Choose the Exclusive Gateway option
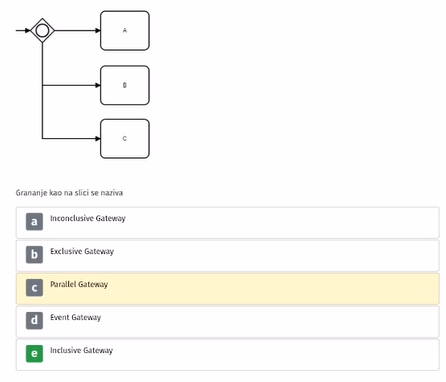The image size is (446, 382). click(227, 255)
